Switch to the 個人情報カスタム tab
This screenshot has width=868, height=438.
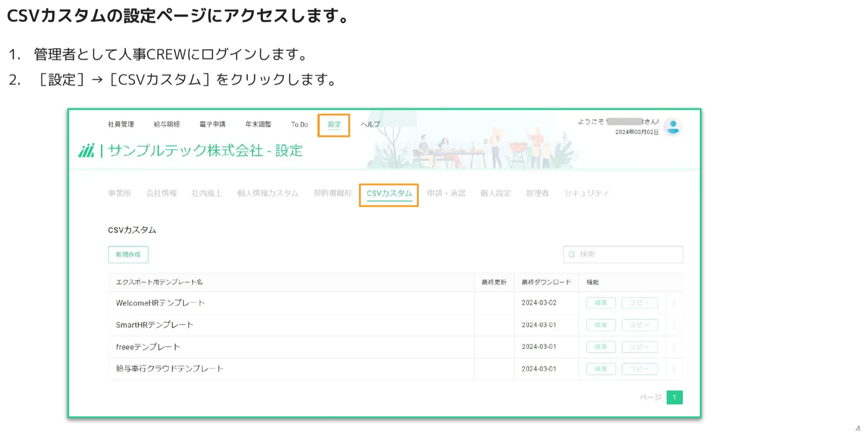pos(267,193)
